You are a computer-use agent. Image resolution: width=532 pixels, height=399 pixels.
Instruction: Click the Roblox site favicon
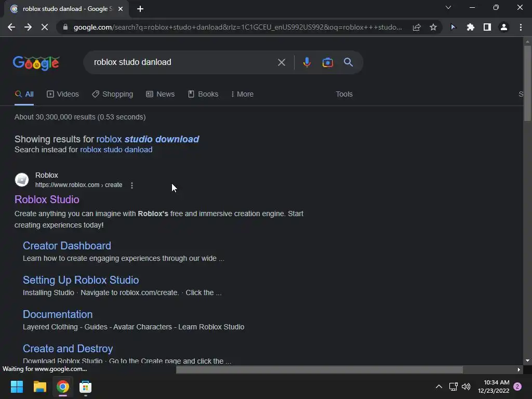pyautogui.click(x=22, y=180)
